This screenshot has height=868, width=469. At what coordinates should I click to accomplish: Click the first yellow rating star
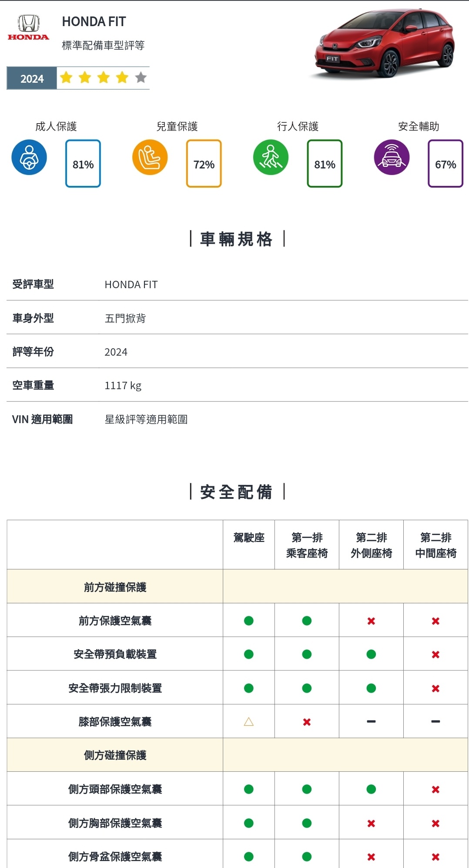point(66,78)
